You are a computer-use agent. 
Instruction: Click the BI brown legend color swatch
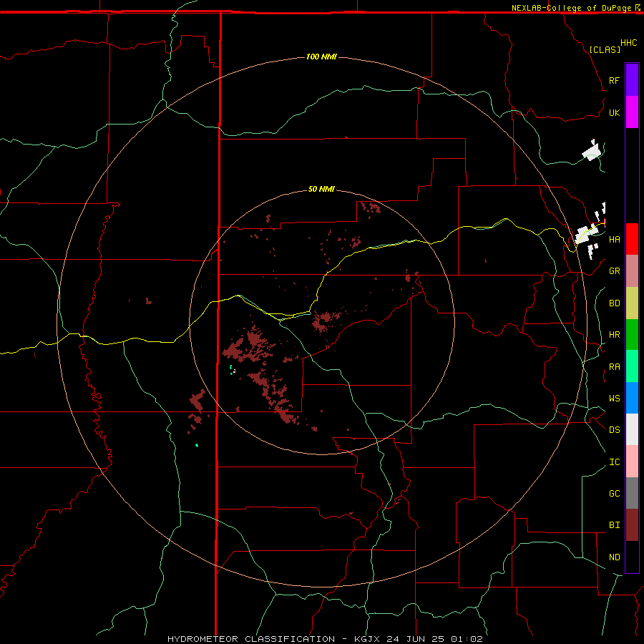(x=632, y=525)
